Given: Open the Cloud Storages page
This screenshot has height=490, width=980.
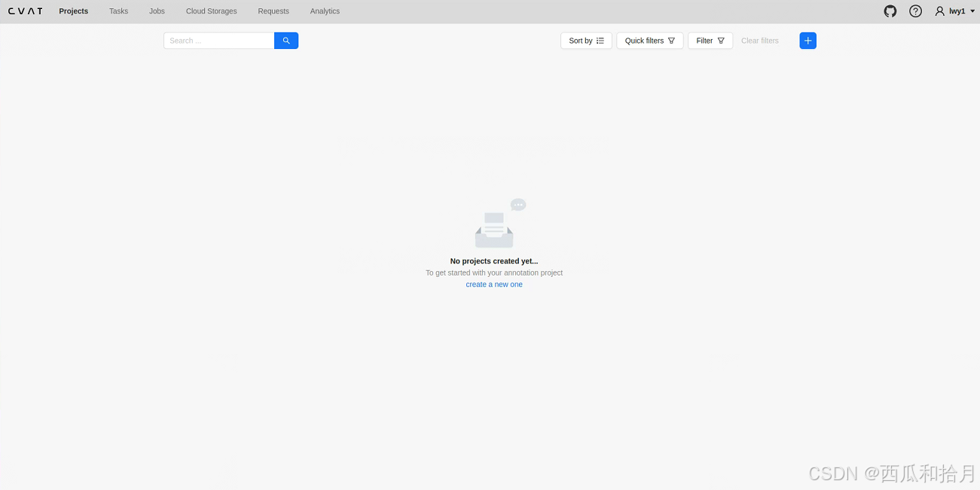Looking at the screenshot, I should (x=211, y=11).
